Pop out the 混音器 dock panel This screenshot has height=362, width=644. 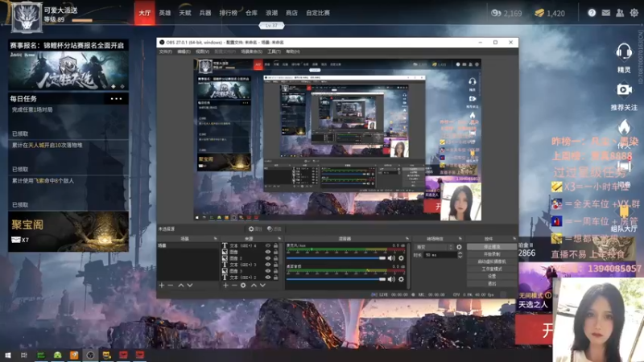[x=407, y=238]
